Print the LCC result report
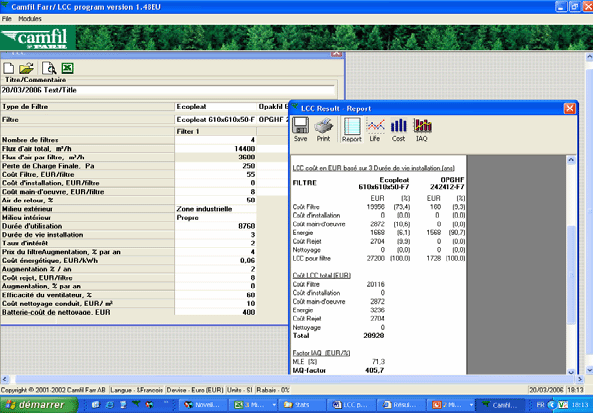Viewport: 593px width, 415px height. (324, 129)
